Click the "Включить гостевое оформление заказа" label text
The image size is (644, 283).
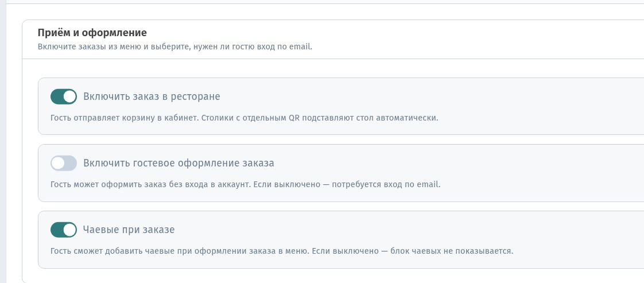point(179,163)
